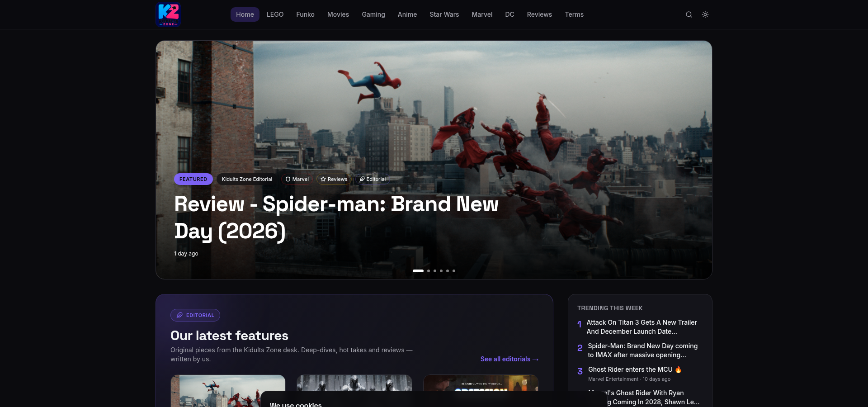Open the Terms nav item
Screen dimensions: 868x407
tap(574, 14)
